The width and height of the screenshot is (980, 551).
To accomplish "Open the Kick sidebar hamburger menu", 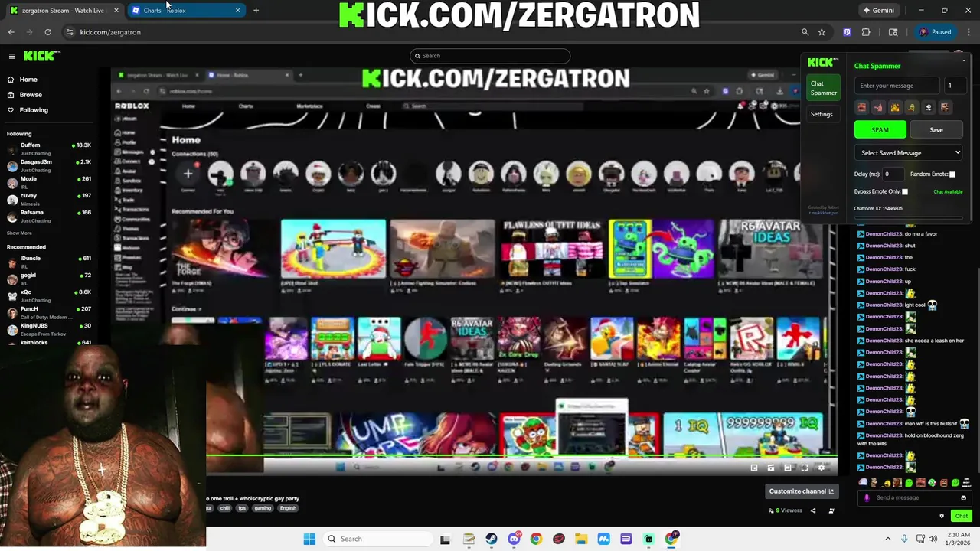I will pos(11,56).
